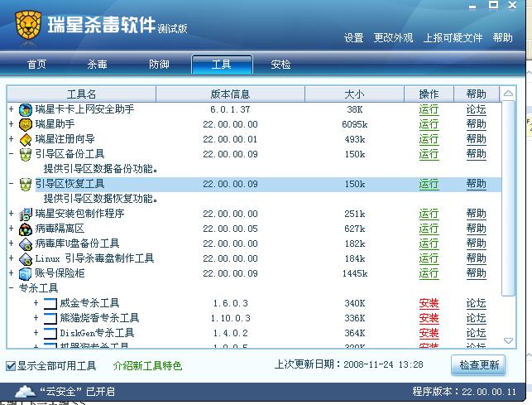Click the 威金专杀工具 window icon
The image size is (532, 405).
50,303
